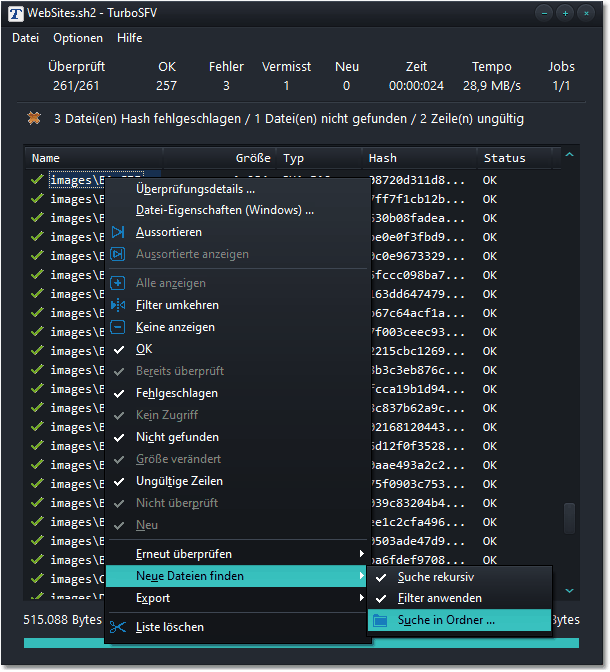This screenshot has width=610, height=672.
Task: Sort list by the Hash column header
Action: coord(420,158)
